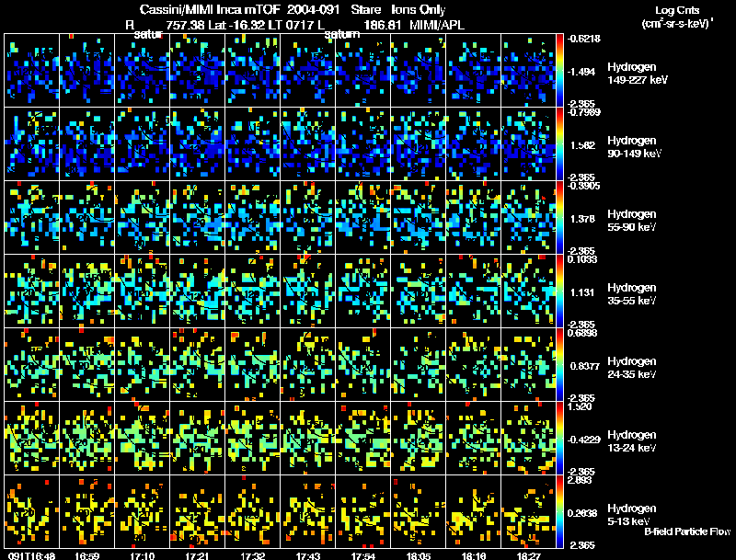Click the '(cm²-sr-s-keV)' units label
Screen dimensions: 736x560
point(676,24)
